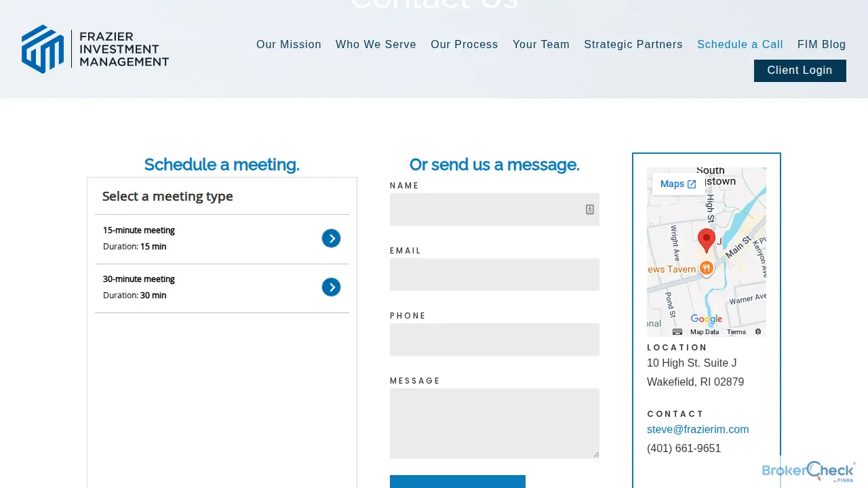
Task: Click the Client Login button
Action: [800, 70]
